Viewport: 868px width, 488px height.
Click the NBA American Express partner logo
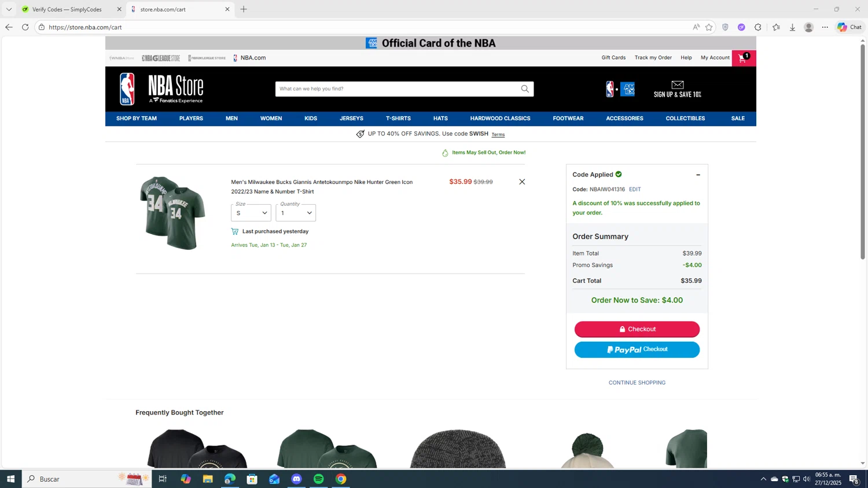point(620,89)
